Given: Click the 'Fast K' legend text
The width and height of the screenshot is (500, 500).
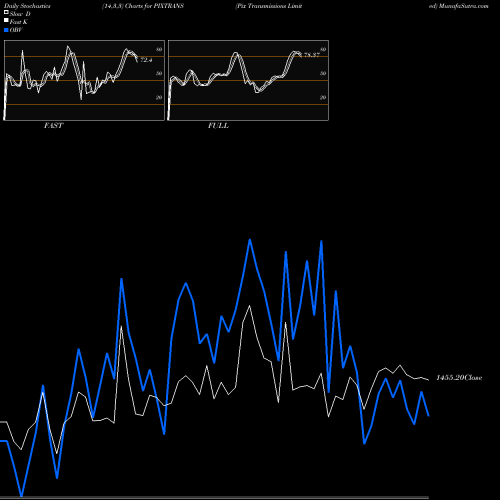Looking at the screenshot, I should click(19, 22).
